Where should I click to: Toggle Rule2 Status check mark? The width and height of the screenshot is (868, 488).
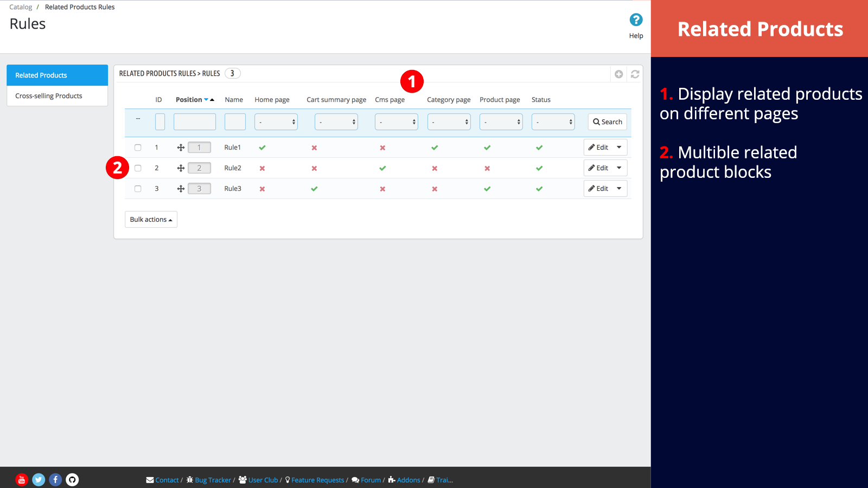[x=539, y=168]
